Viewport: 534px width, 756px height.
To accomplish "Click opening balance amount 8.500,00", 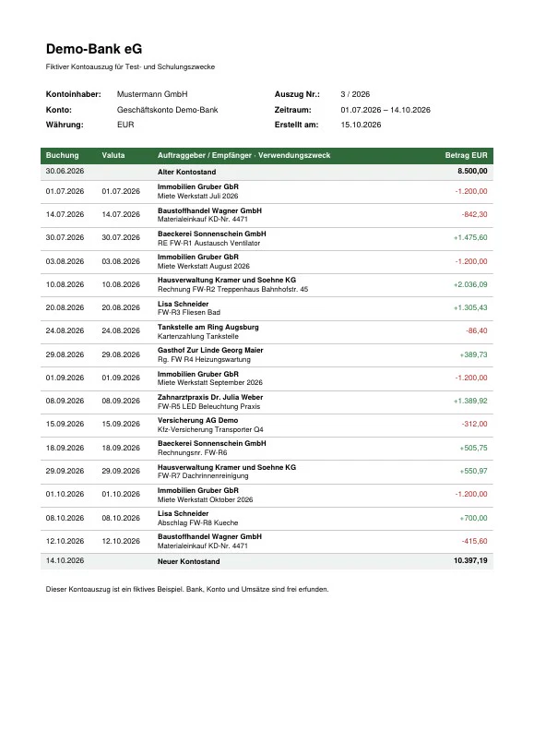I will 472,171.
